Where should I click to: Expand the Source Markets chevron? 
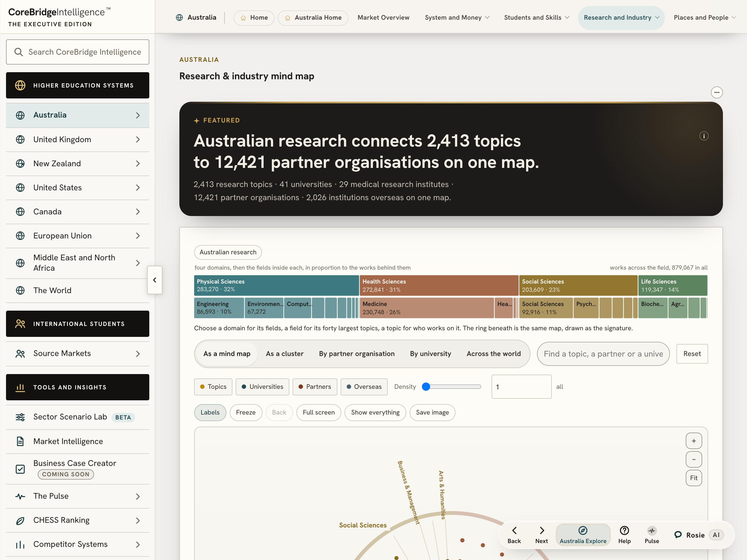click(138, 354)
